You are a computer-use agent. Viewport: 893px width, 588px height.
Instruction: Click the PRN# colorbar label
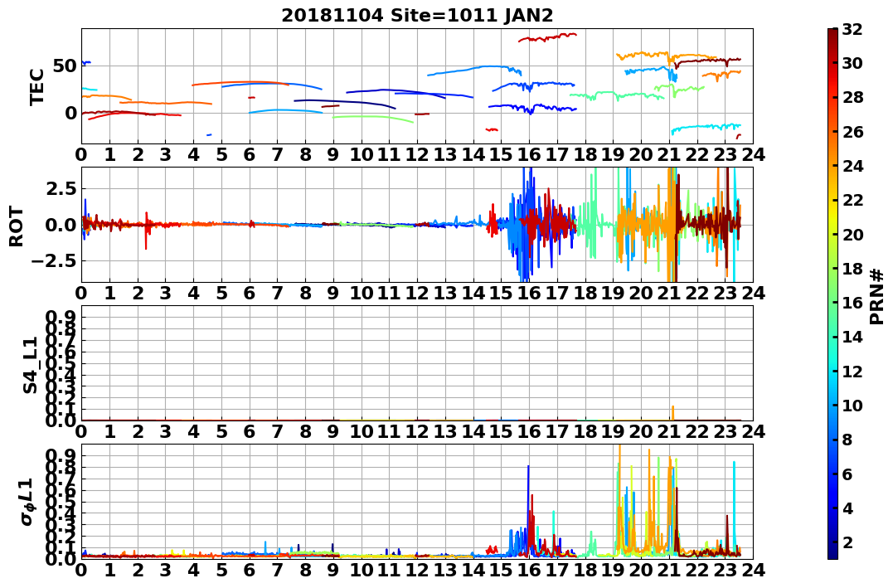point(877,296)
